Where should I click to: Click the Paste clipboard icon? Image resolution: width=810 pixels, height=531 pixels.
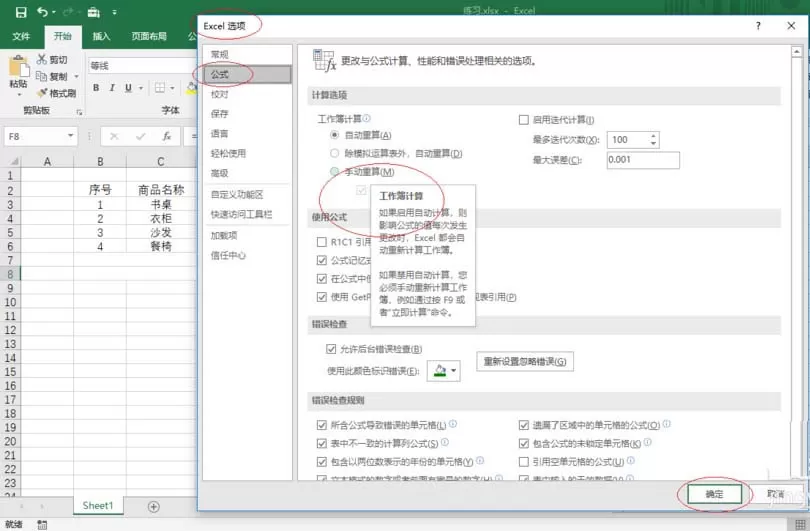[x=19, y=66]
